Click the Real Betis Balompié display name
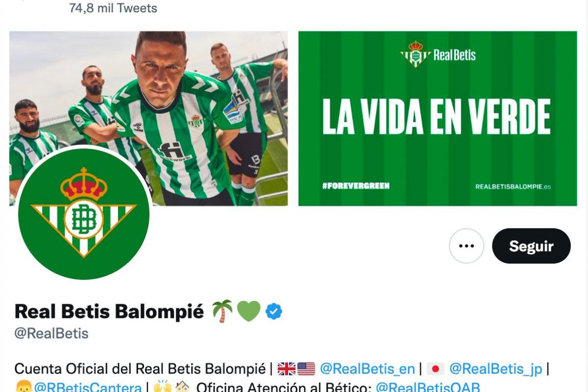 pyautogui.click(x=109, y=311)
